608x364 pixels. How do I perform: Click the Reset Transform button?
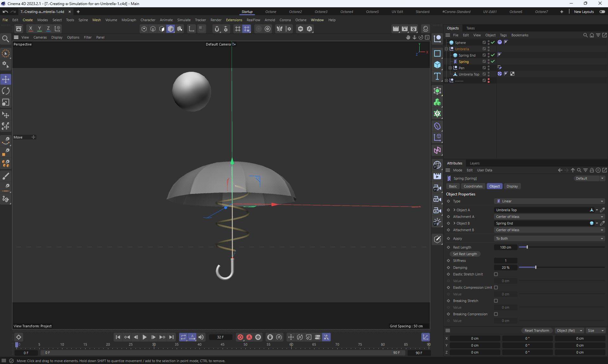[x=537, y=330]
